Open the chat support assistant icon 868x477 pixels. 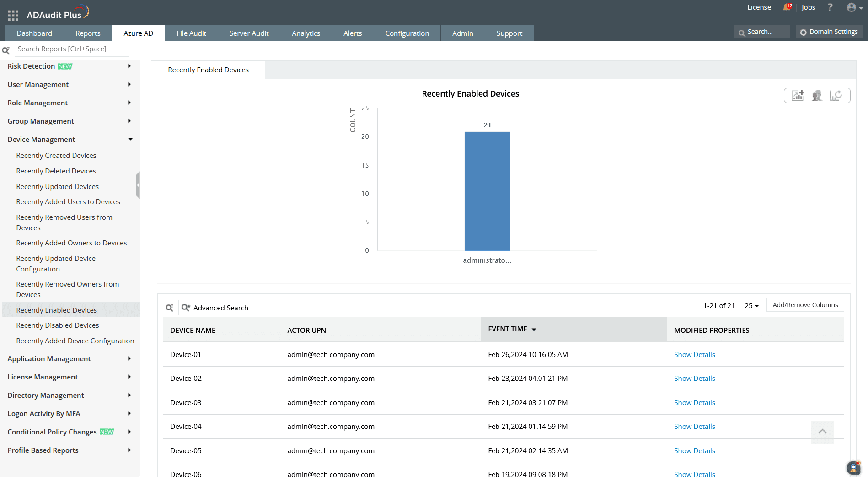[x=853, y=467]
